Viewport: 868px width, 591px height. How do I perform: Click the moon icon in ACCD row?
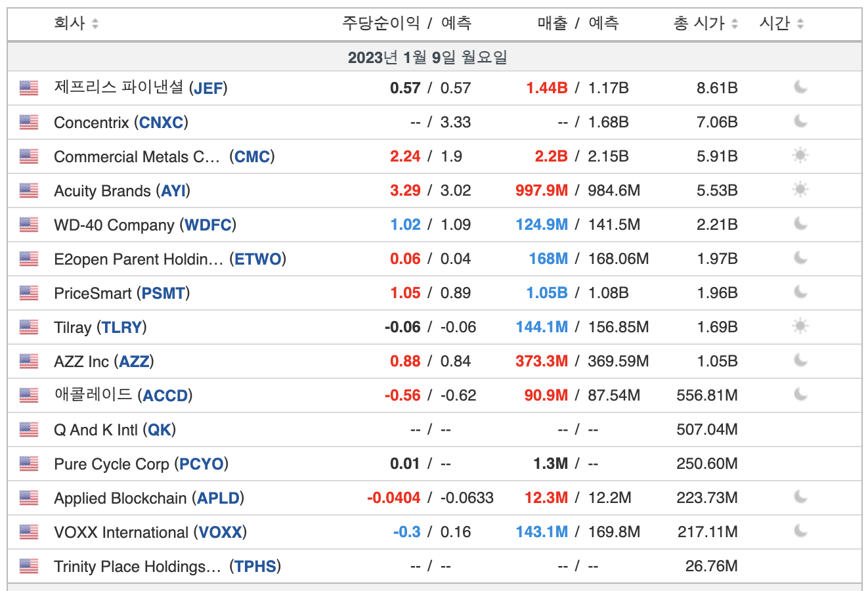[800, 394]
